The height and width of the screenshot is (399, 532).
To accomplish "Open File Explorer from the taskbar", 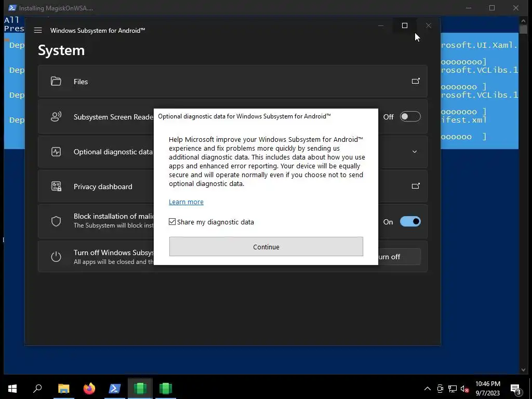I will [x=64, y=388].
